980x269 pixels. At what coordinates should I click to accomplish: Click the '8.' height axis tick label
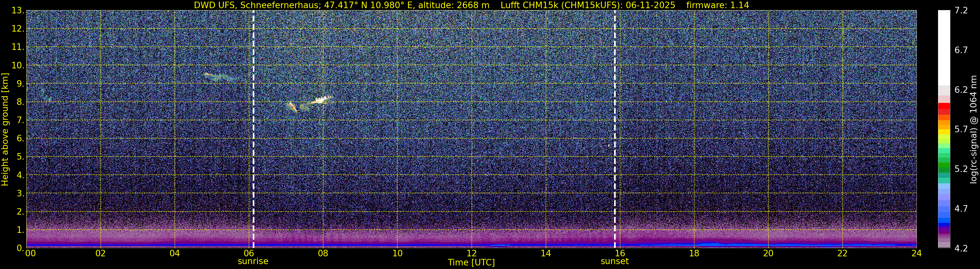(x=20, y=102)
